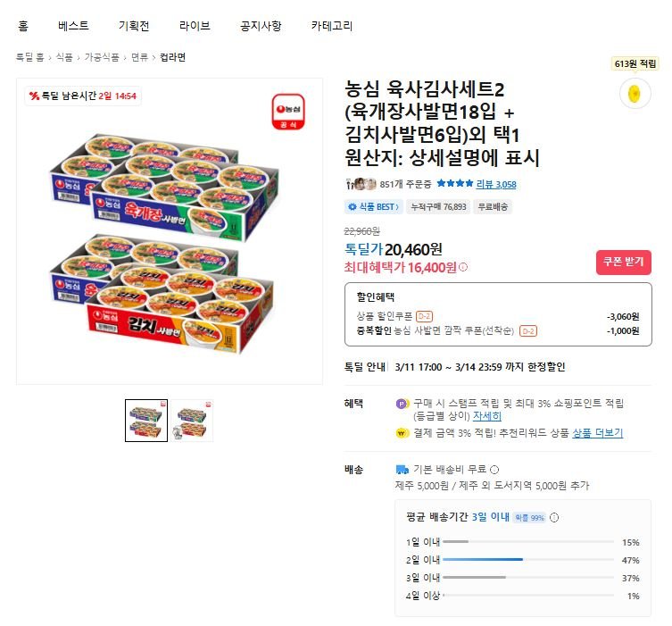Click the info icon beside 최대혜택가
This screenshot has width=672, height=626.
tap(463, 267)
